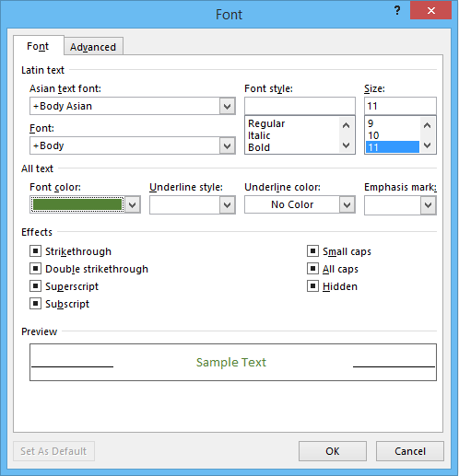
Task: Expand the Underline style dropdown
Action: (x=228, y=204)
